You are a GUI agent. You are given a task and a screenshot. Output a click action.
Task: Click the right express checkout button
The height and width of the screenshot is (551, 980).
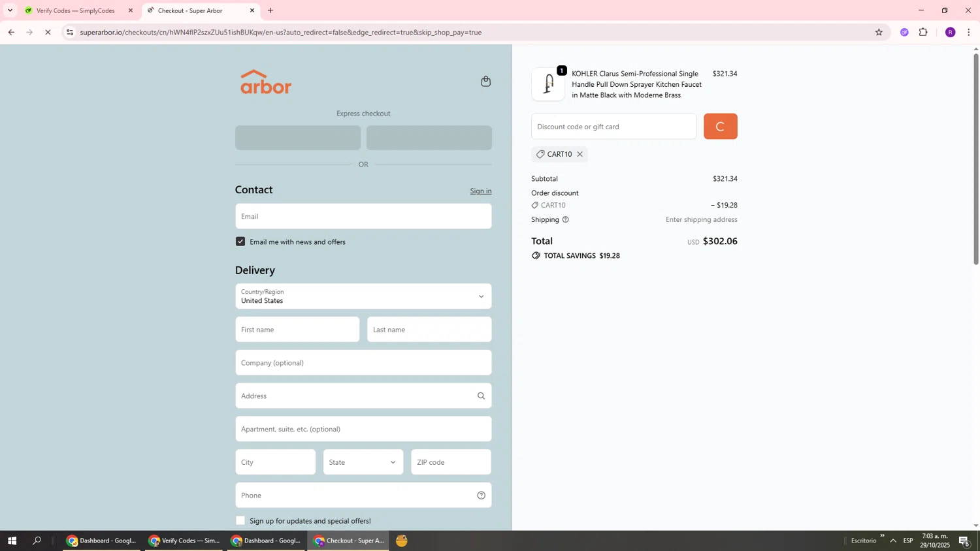429,138
